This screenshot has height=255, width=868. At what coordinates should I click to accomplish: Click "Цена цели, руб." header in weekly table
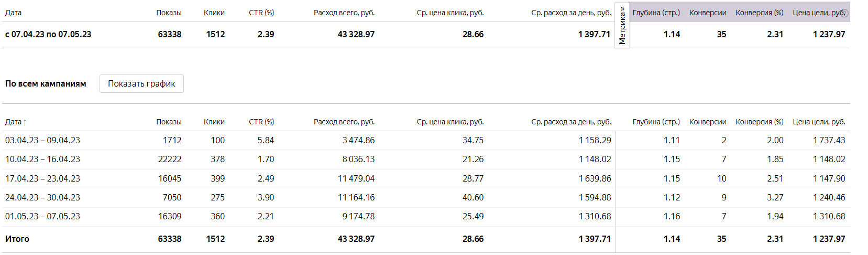click(x=819, y=122)
